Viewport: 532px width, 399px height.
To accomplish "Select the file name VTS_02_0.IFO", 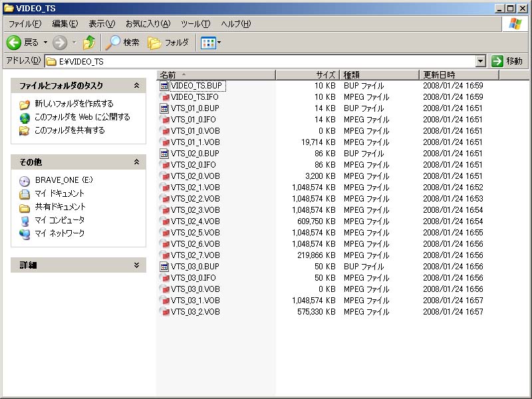I will click(x=193, y=165).
